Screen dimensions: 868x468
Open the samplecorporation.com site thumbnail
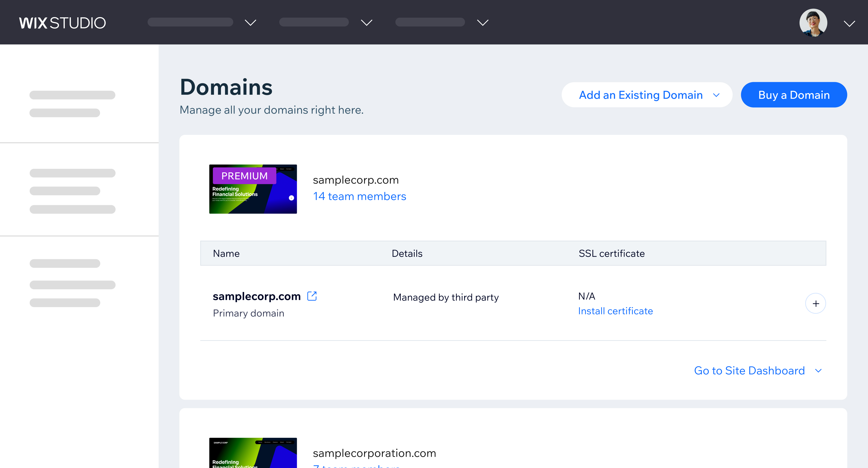[x=253, y=453]
